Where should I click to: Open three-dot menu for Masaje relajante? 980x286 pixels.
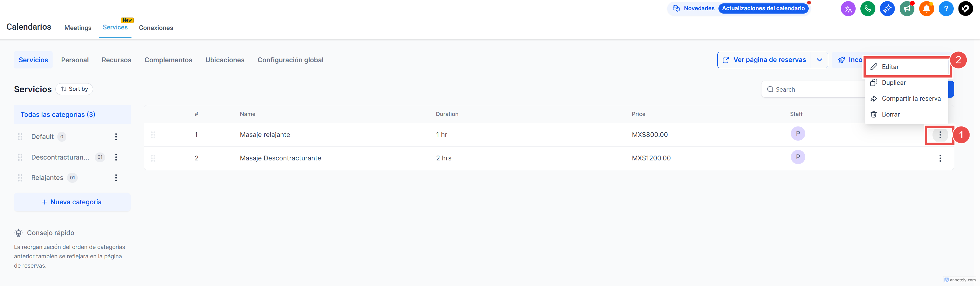tap(940, 135)
